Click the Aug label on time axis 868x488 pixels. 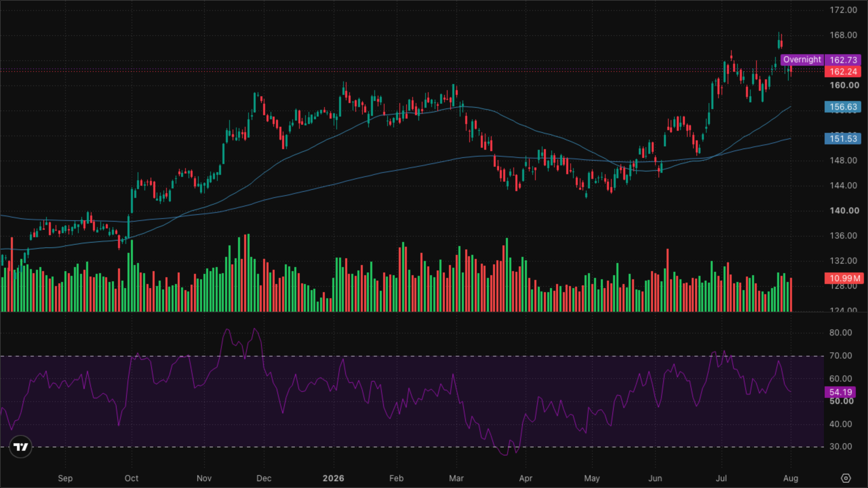click(791, 478)
